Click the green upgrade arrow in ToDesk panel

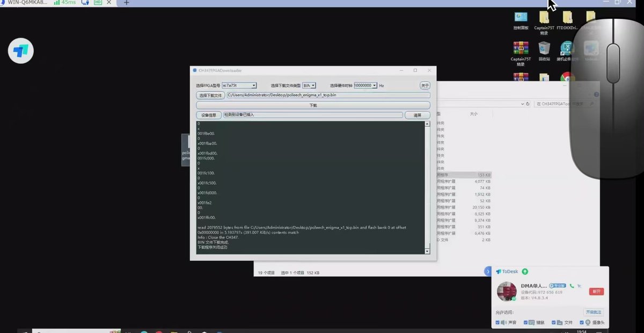coord(525,272)
